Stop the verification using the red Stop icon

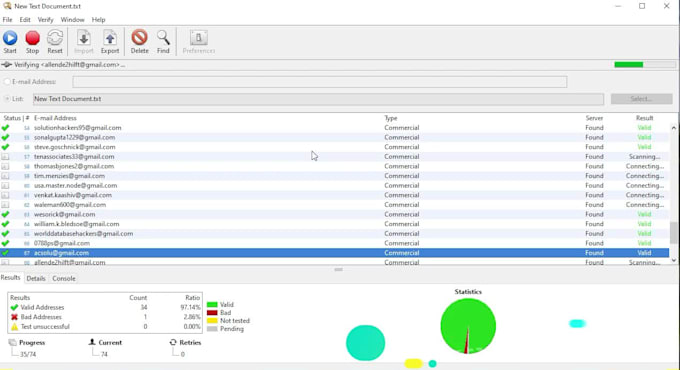[33, 38]
